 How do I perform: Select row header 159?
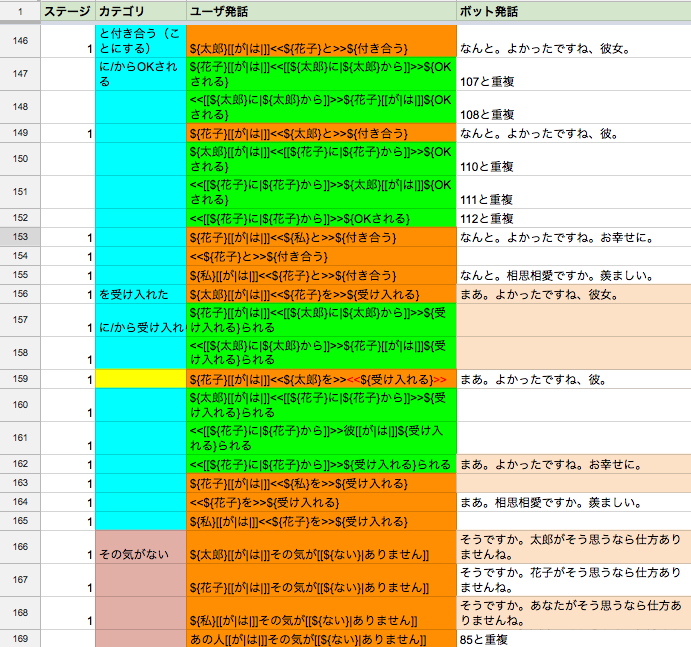pos(20,379)
